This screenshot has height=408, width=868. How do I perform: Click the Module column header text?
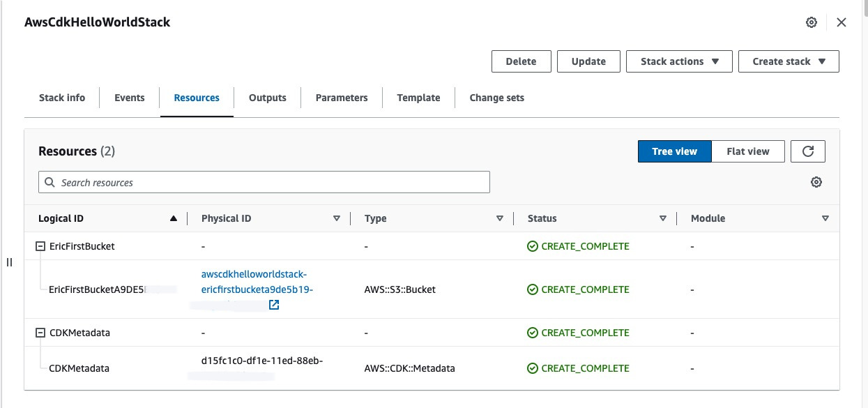coord(708,218)
